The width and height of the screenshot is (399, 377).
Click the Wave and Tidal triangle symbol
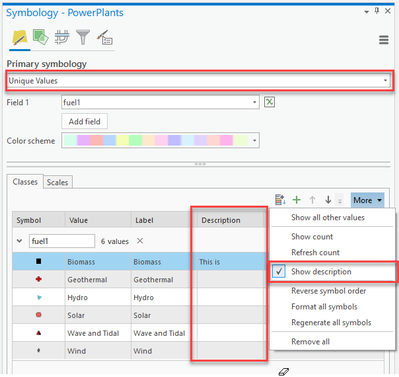pyautogui.click(x=39, y=333)
